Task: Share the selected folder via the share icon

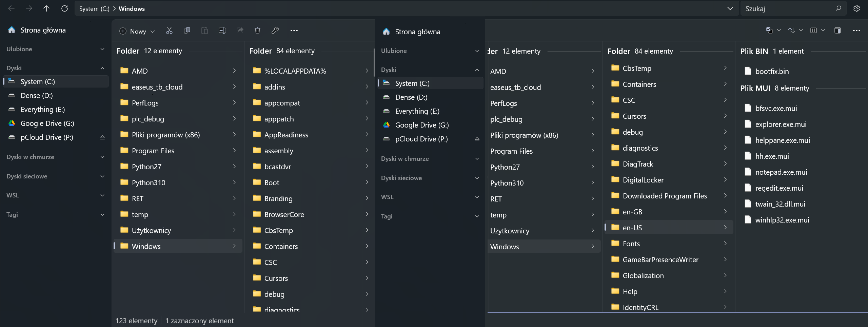Action: click(x=240, y=31)
